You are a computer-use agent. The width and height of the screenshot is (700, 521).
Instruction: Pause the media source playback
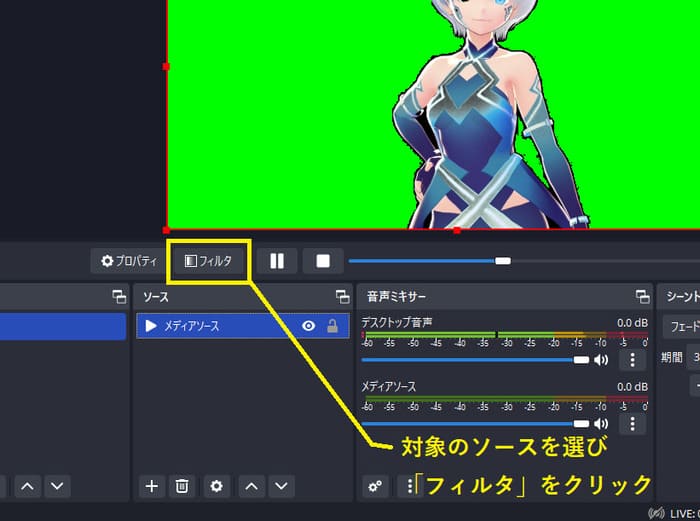[x=277, y=261]
